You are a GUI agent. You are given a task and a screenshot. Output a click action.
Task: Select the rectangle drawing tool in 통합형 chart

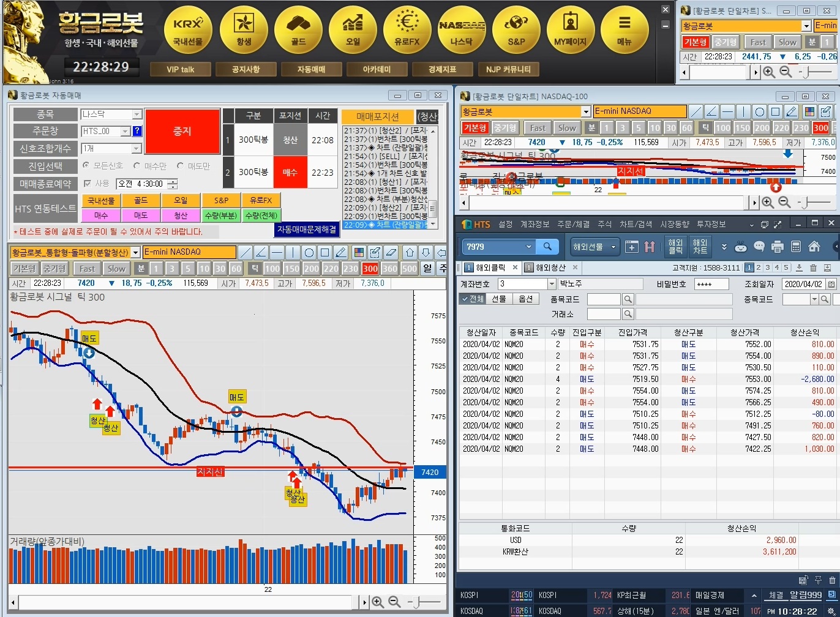(325, 252)
